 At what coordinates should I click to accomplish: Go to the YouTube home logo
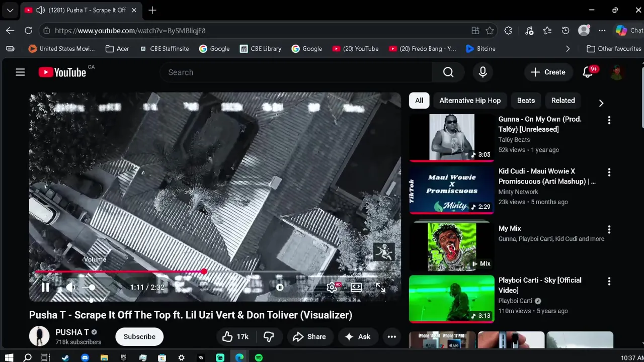pos(62,72)
